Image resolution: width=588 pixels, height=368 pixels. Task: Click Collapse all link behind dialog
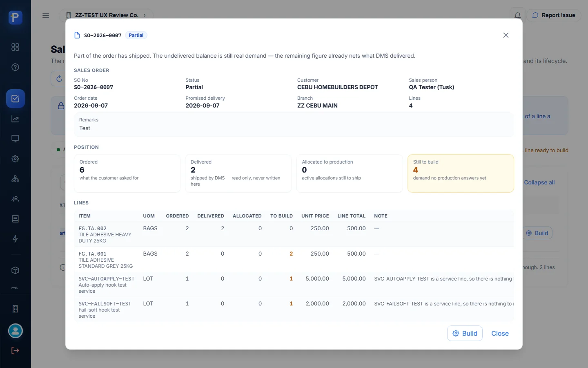click(x=539, y=182)
